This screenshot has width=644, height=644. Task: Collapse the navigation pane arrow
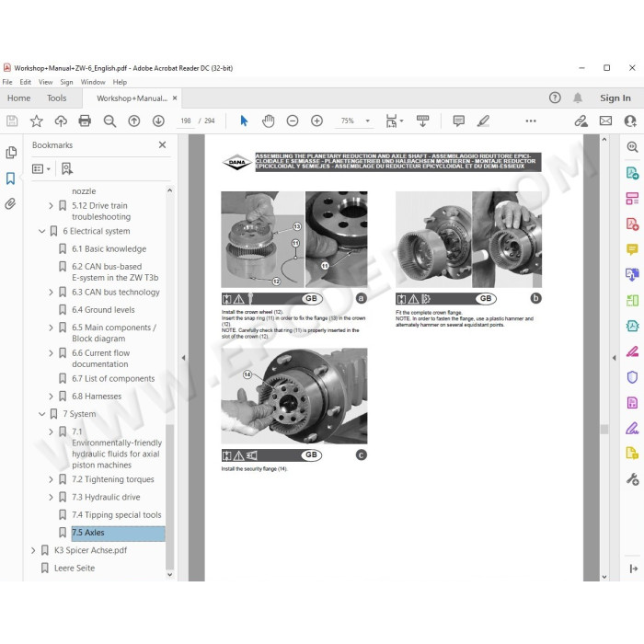[183, 358]
